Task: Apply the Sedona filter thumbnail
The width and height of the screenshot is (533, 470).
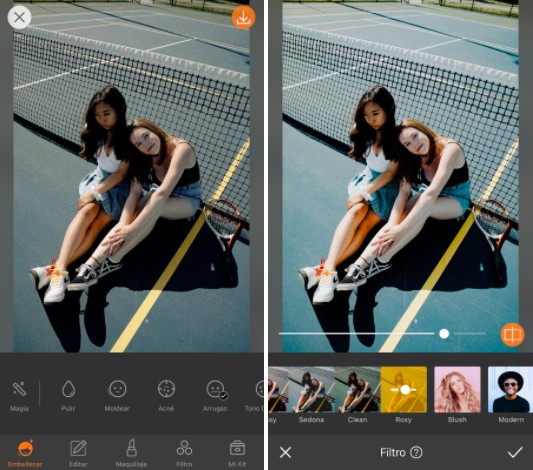Action: 311,389
